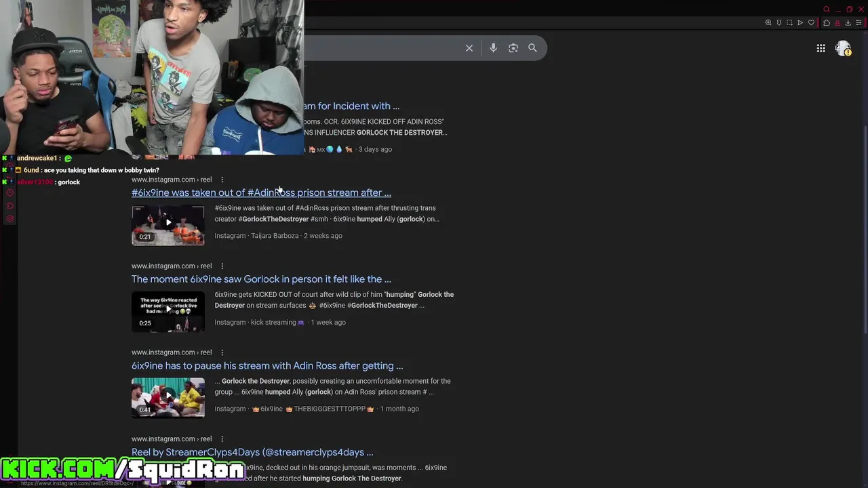Viewport: 868px width, 488px height.
Task: Open the three-dot menu for the StreamerClyps4Days result
Action: pyautogui.click(x=222, y=439)
